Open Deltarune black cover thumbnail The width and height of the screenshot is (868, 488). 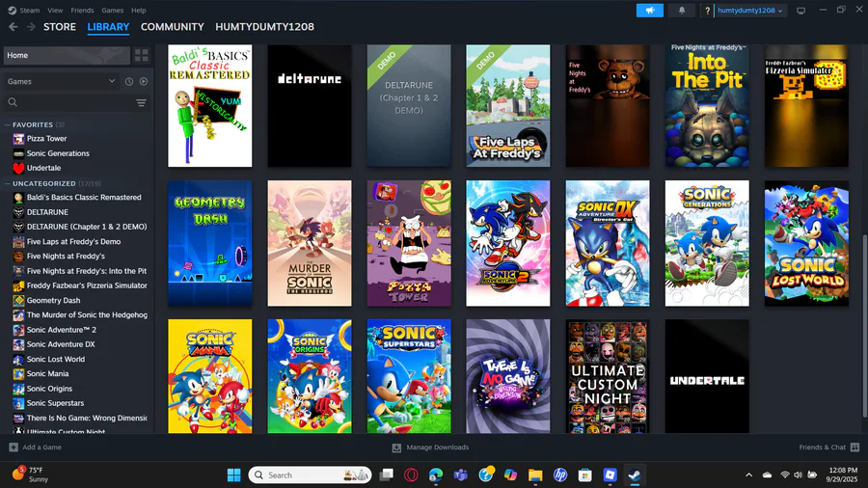click(x=310, y=106)
